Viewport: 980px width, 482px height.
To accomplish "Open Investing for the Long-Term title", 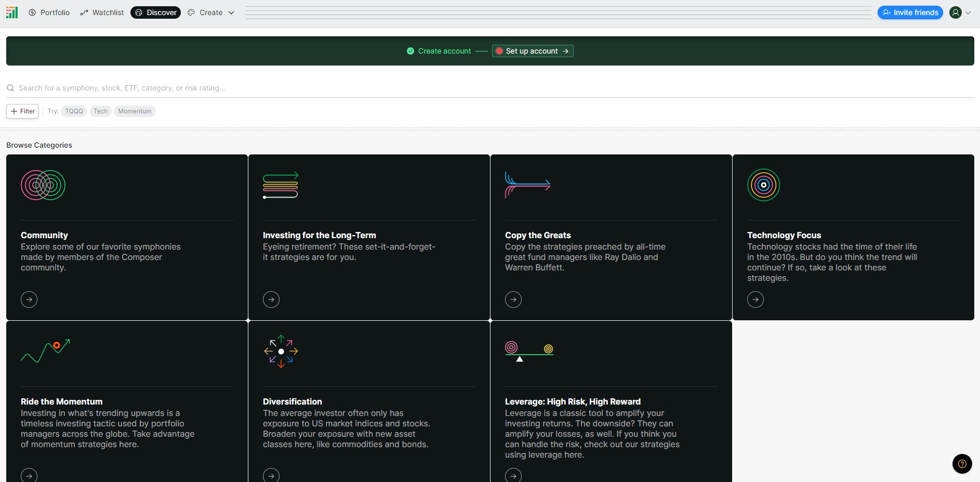I will (x=320, y=235).
